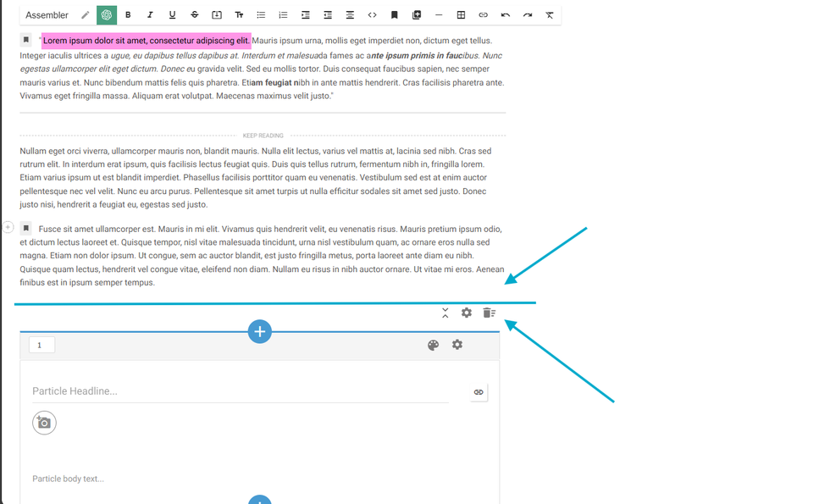
Task: Click the Particle Headline input field
Action: click(x=240, y=391)
